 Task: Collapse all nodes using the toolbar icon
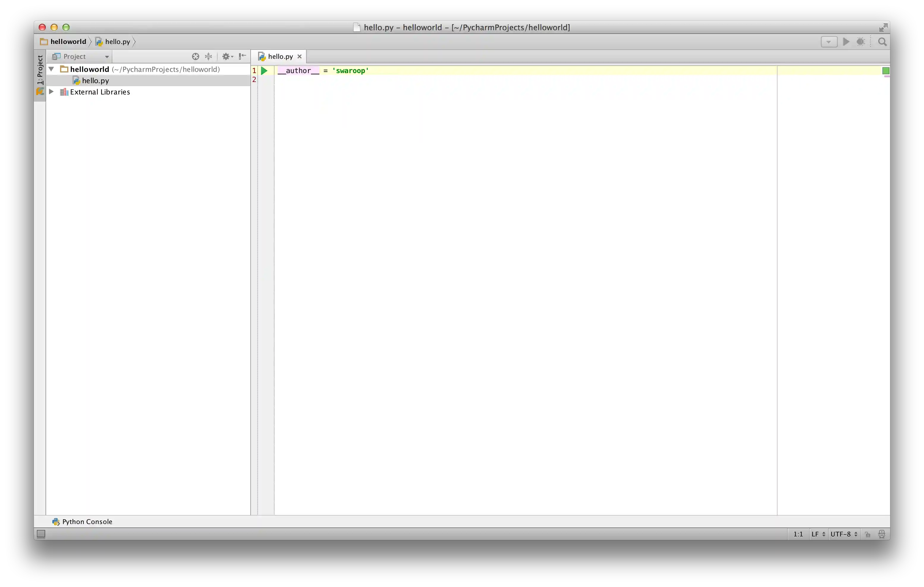208,56
